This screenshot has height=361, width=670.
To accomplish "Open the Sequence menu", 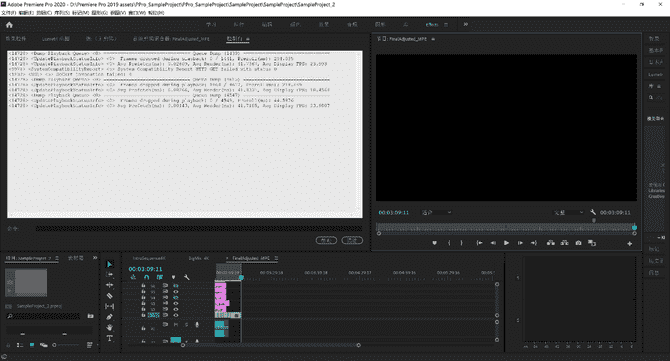I will tap(62, 13).
